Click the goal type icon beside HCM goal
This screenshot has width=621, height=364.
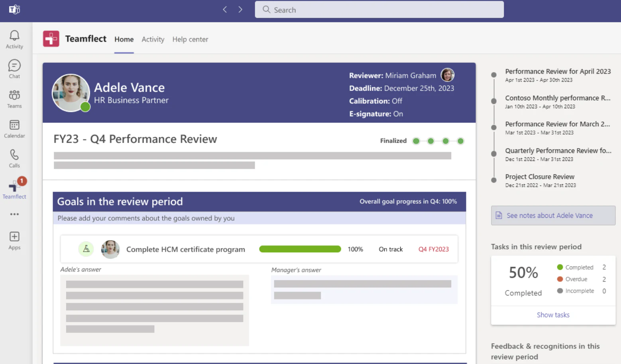(86, 249)
